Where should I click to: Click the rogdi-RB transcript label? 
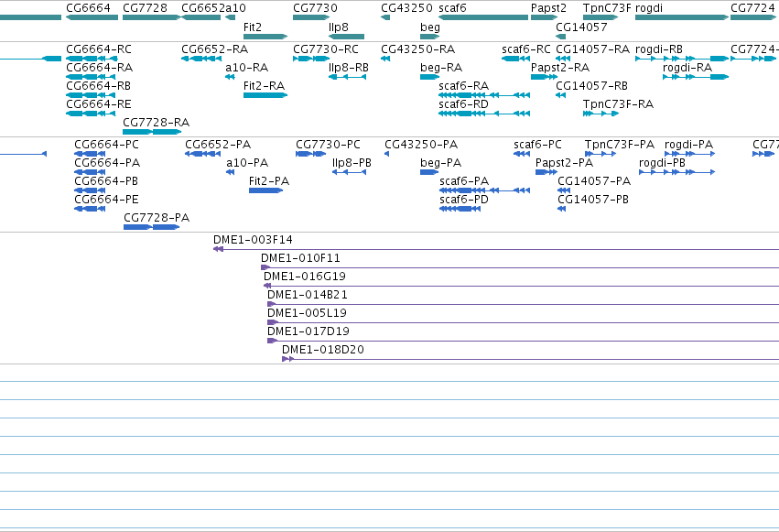pyautogui.click(x=659, y=49)
